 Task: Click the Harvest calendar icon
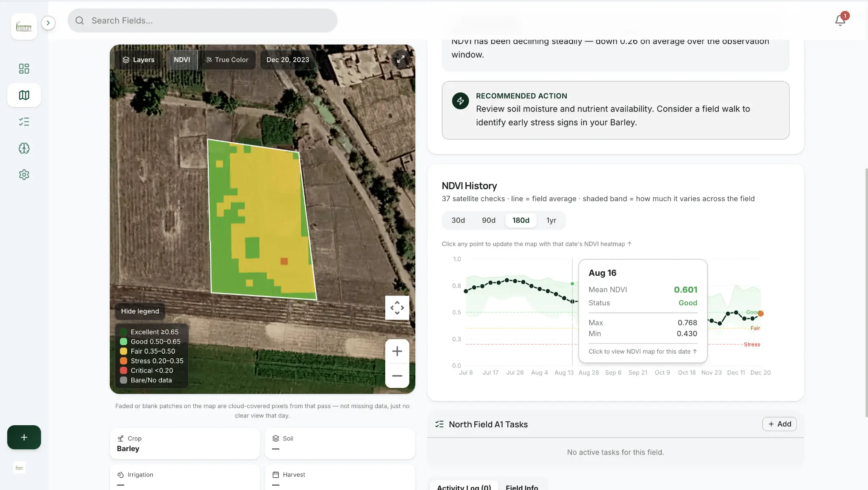point(276,475)
